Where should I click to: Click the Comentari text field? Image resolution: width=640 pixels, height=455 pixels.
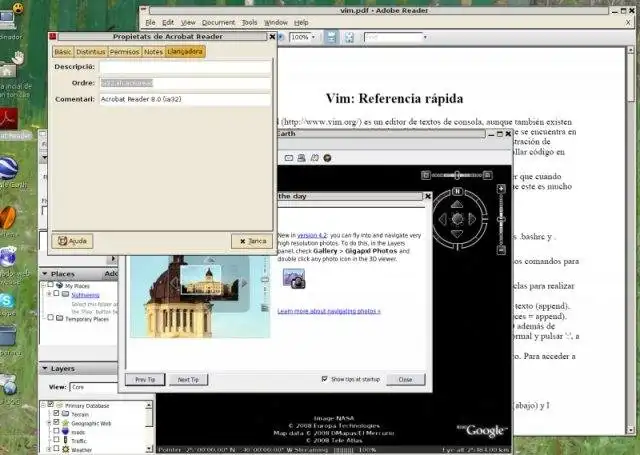pos(185,99)
